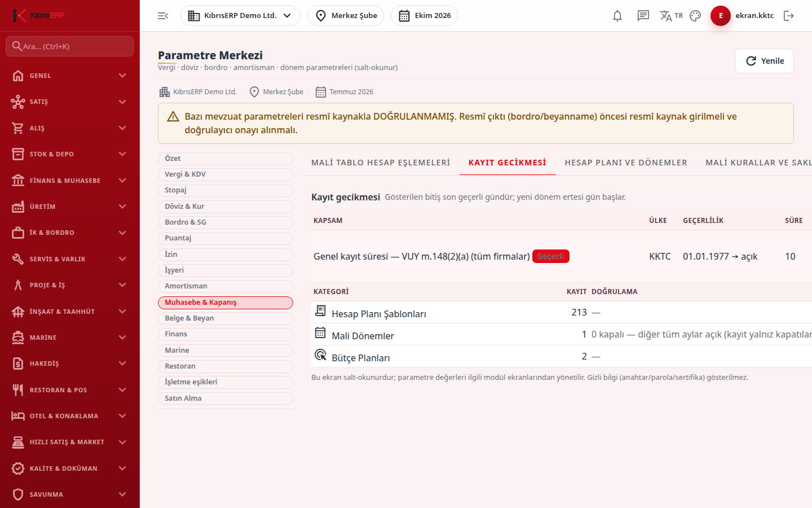Click the ÜRETİM factory icon
The image size is (812, 508).
pyautogui.click(x=18, y=207)
